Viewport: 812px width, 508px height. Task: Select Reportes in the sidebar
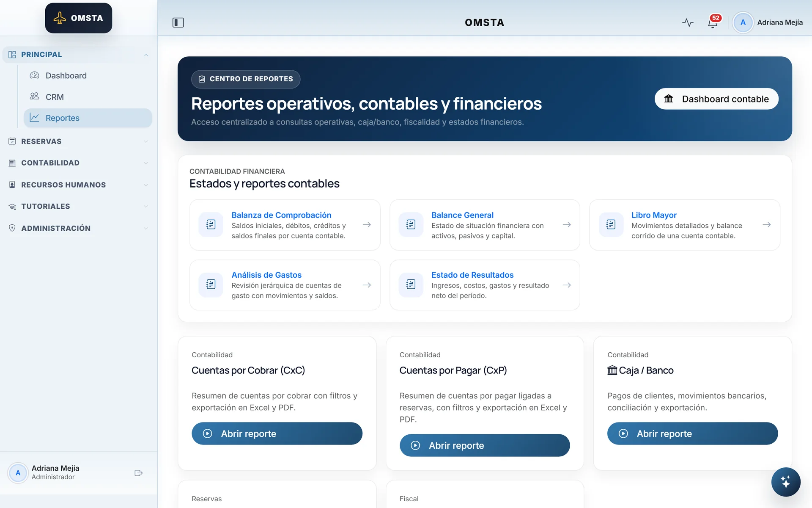[88, 118]
